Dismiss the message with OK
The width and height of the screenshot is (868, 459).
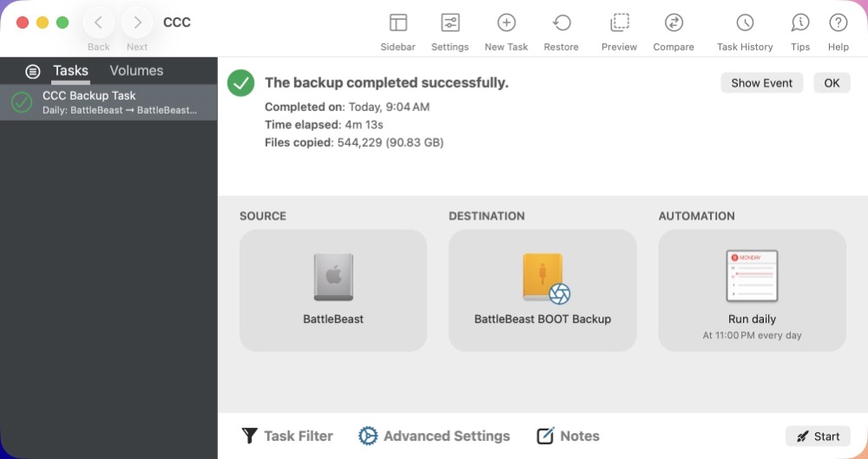pyautogui.click(x=832, y=83)
